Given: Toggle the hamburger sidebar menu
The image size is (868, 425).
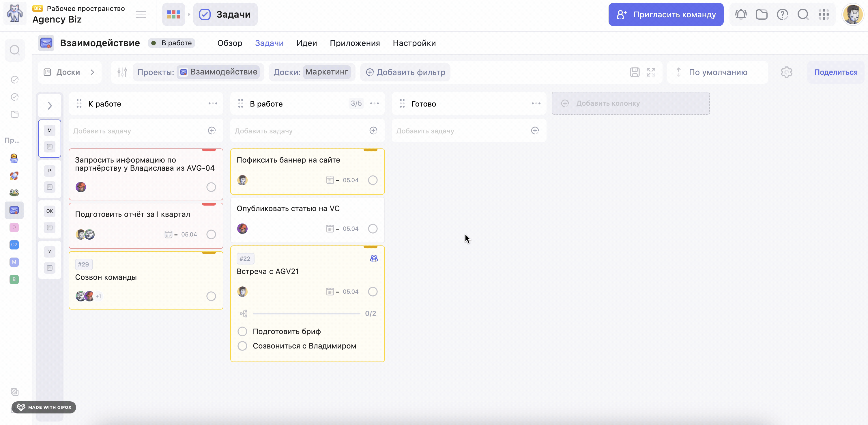Looking at the screenshot, I should click(141, 14).
